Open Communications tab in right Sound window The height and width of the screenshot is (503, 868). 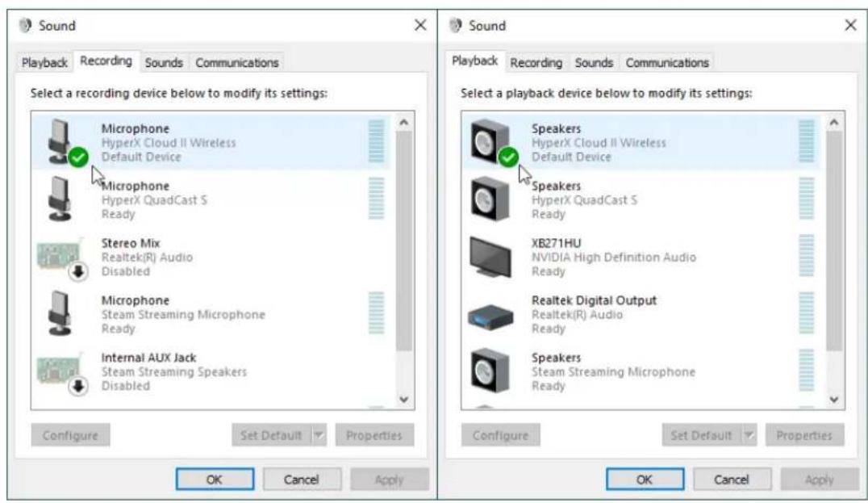(667, 63)
